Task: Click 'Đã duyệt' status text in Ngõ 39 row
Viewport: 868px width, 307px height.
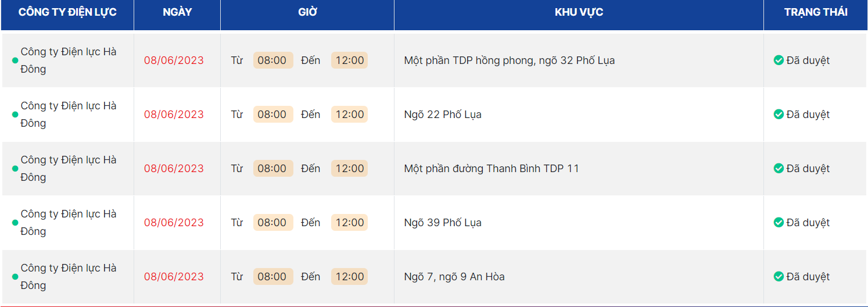Action: coord(808,223)
